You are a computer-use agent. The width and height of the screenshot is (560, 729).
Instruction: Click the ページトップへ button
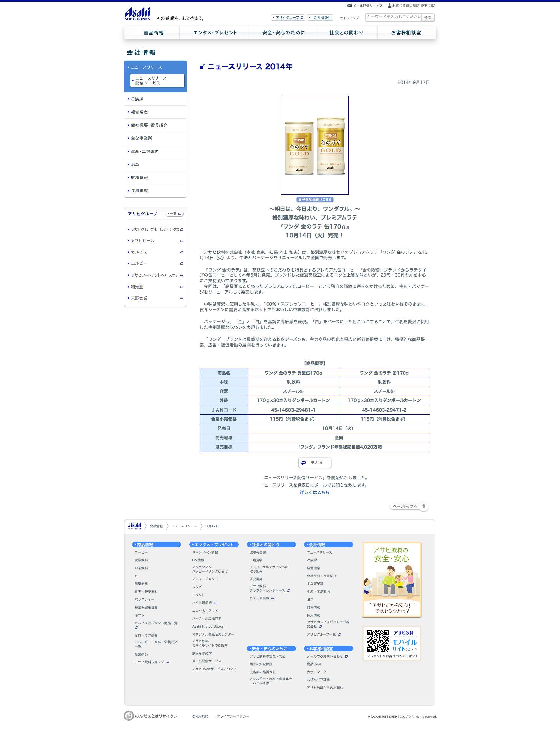(409, 506)
